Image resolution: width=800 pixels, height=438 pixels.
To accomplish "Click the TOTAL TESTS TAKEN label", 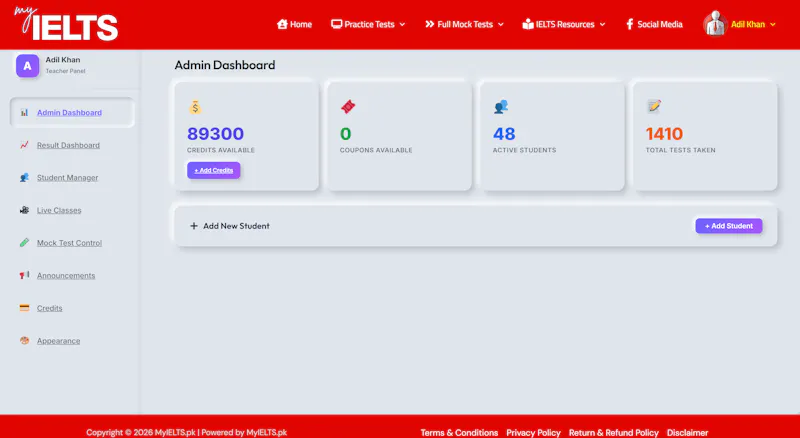I will tap(681, 150).
